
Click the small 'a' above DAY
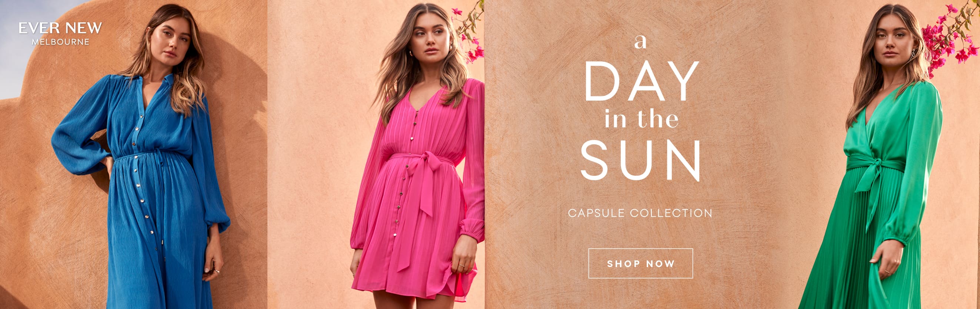click(640, 42)
